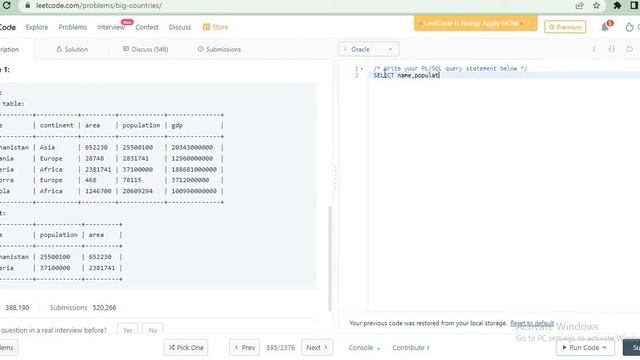Go to the Next problem

coord(317,348)
